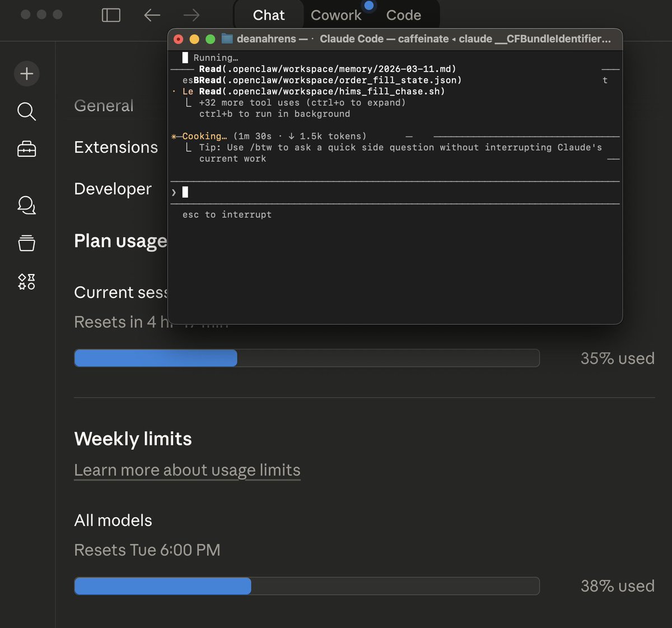The width and height of the screenshot is (672, 628).
Task: Click 'esc to interrupt' hint text
Action: coord(227,215)
